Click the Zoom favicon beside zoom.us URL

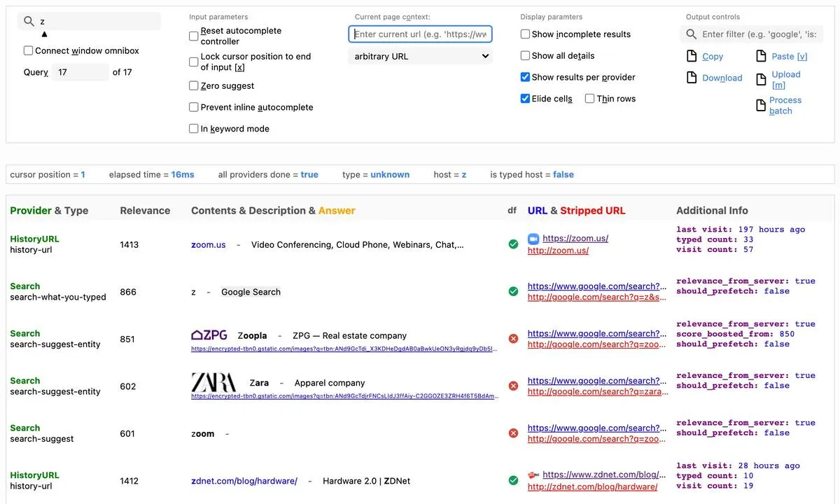click(533, 239)
